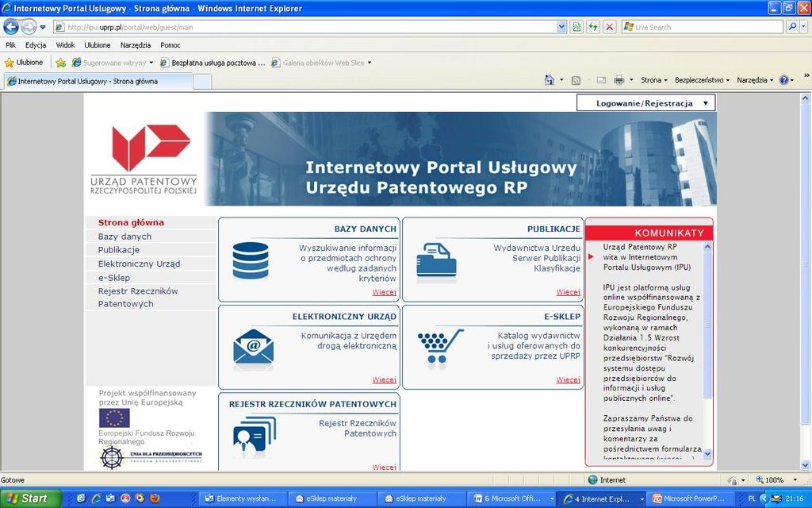Click the compatibility view icon by address bar

[576, 27]
